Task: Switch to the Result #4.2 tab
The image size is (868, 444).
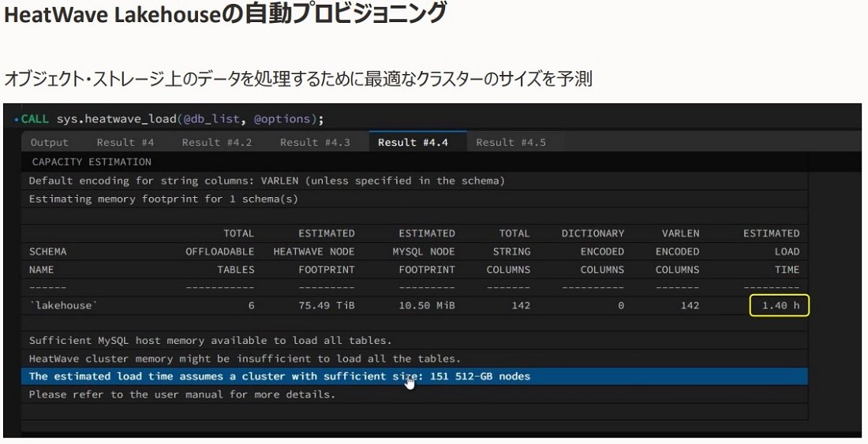Action: 217,142
